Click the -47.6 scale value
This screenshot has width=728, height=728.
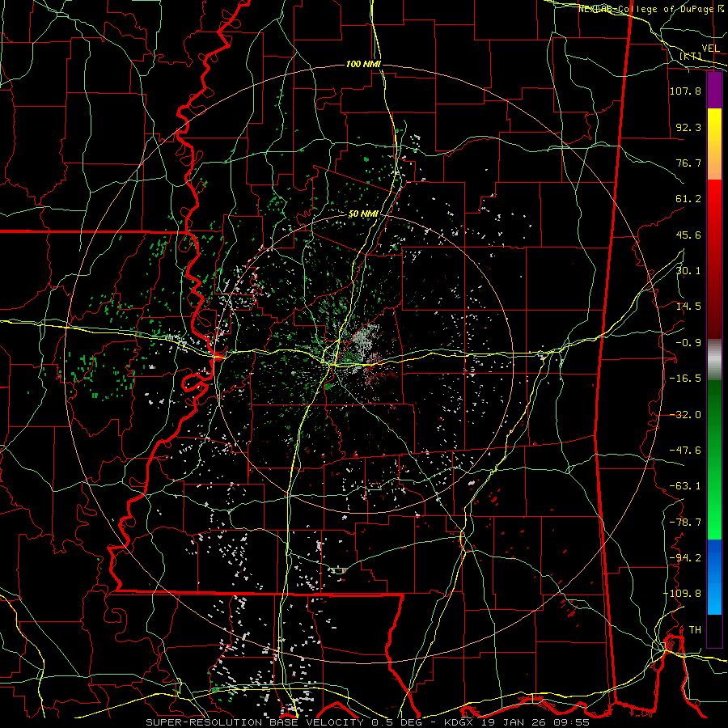[x=685, y=451]
